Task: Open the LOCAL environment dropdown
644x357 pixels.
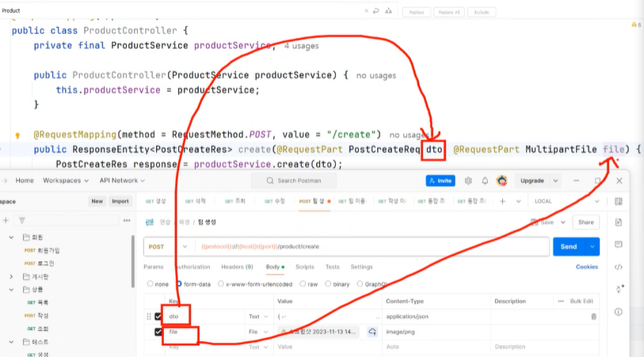Action: pos(567,201)
